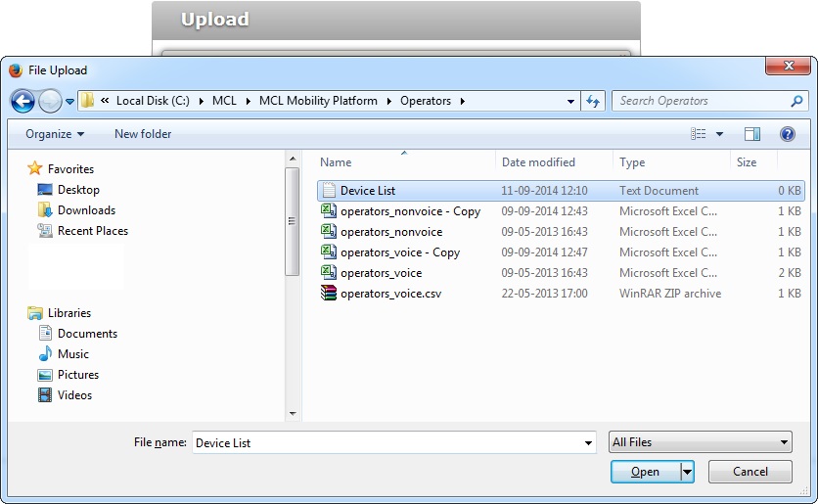Open Downloads in the navigation pane
The image size is (818, 504).
(x=87, y=210)
